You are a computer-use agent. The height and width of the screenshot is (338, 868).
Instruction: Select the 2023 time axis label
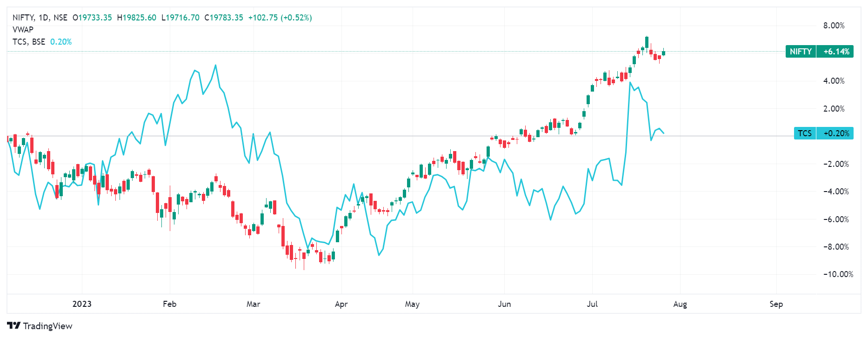point(82,304)
